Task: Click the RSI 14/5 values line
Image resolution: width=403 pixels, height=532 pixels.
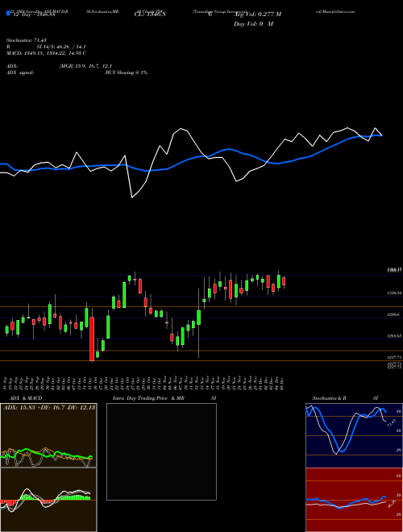Action: click(x=46, y=47)
